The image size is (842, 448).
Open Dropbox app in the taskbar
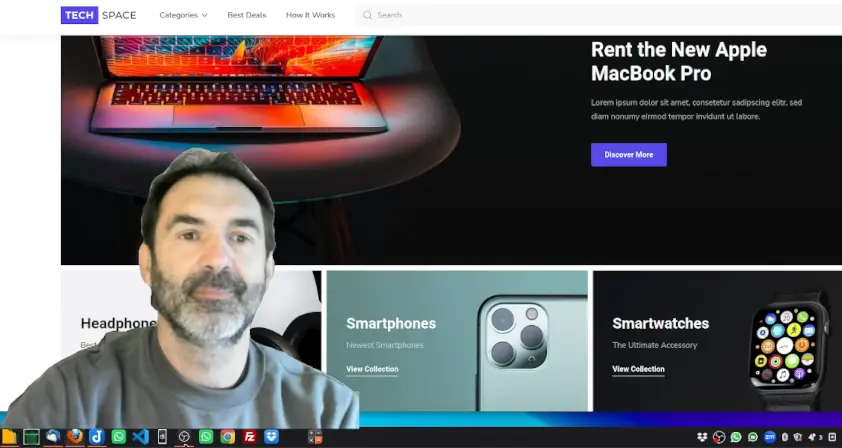tap(272, 437)
